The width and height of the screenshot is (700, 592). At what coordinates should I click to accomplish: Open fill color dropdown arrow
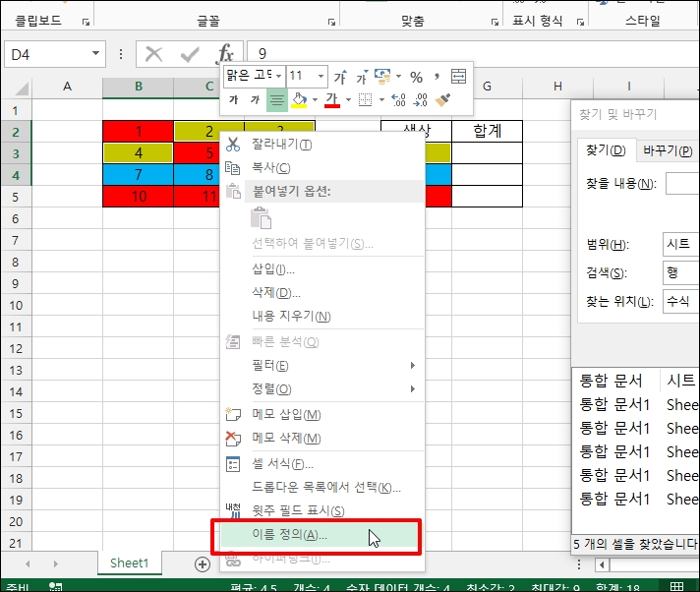click(315, 99)
